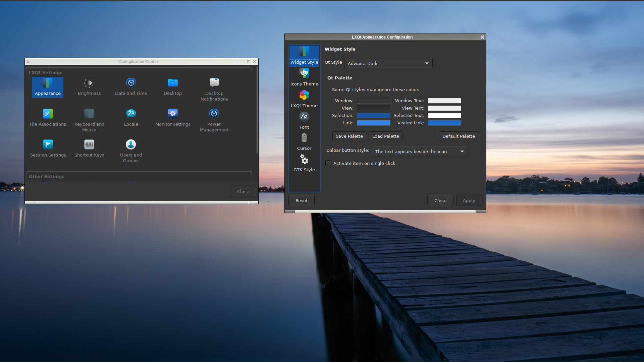Enable Activate item on single click
The width and height of the screenshot is (644, 362).
(x=328, y=163)
